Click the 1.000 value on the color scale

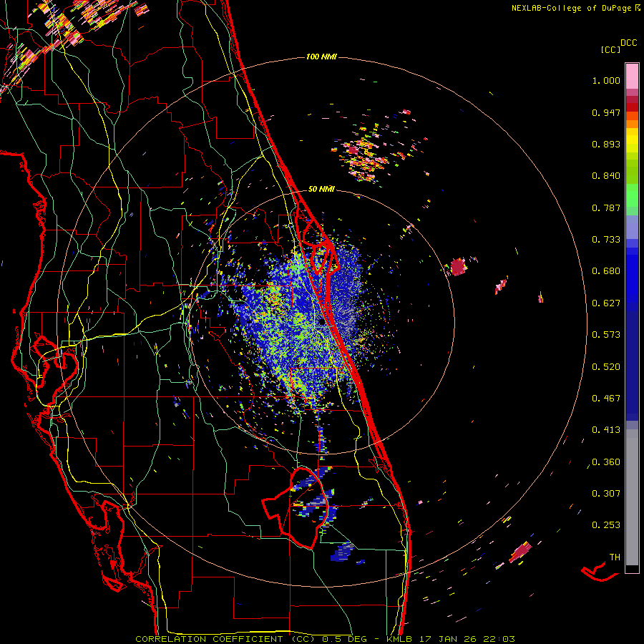click(x=606, y=80)
